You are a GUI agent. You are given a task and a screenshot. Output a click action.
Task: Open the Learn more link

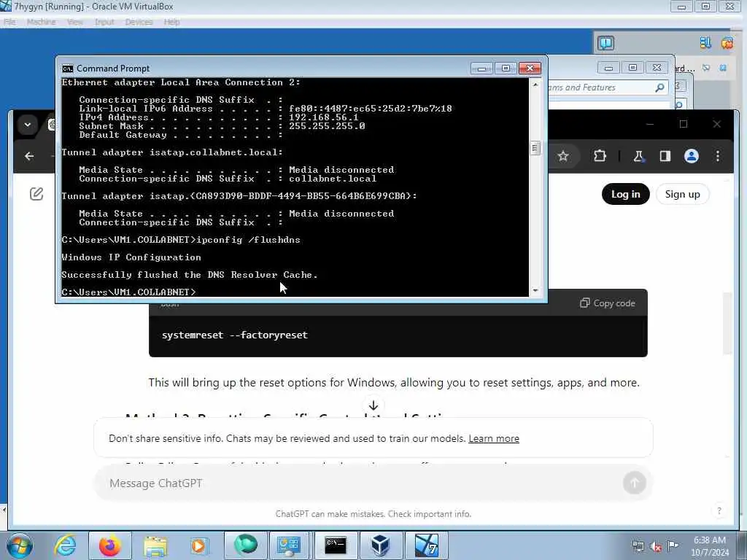tap(494, 438)
